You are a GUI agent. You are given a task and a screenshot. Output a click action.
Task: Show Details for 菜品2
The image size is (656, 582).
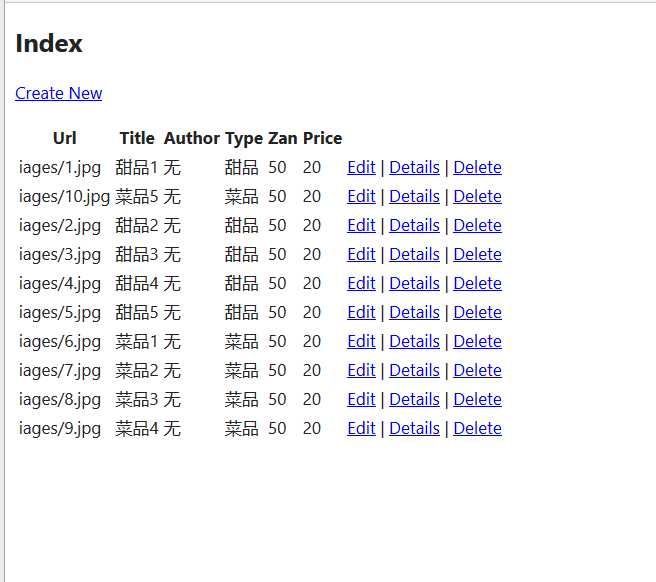(x=414, y=370)
